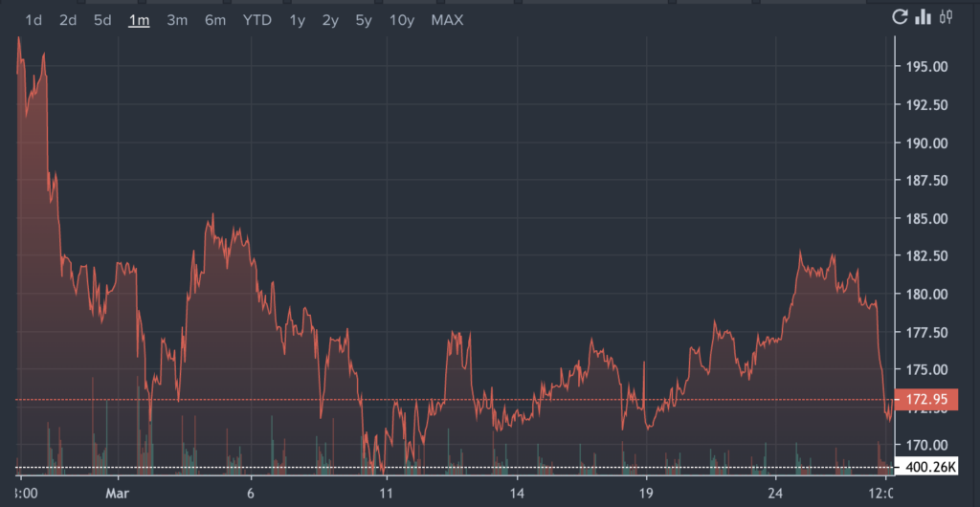Click the refresh chart icon
The image size is (980, 507).
(x=899, y=17)
